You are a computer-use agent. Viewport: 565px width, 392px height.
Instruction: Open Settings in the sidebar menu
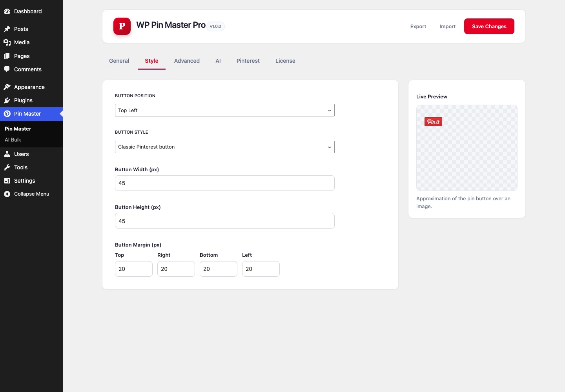(31, 181)
